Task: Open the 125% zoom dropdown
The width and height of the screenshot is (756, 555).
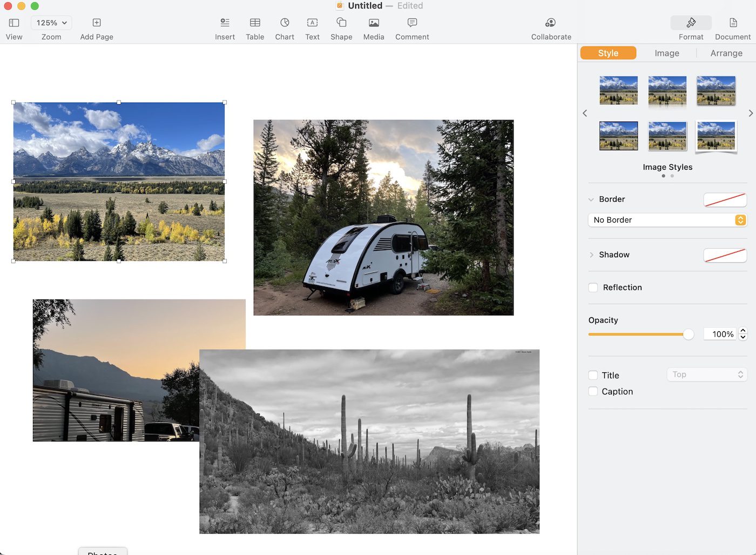Action: pos(52,23)
